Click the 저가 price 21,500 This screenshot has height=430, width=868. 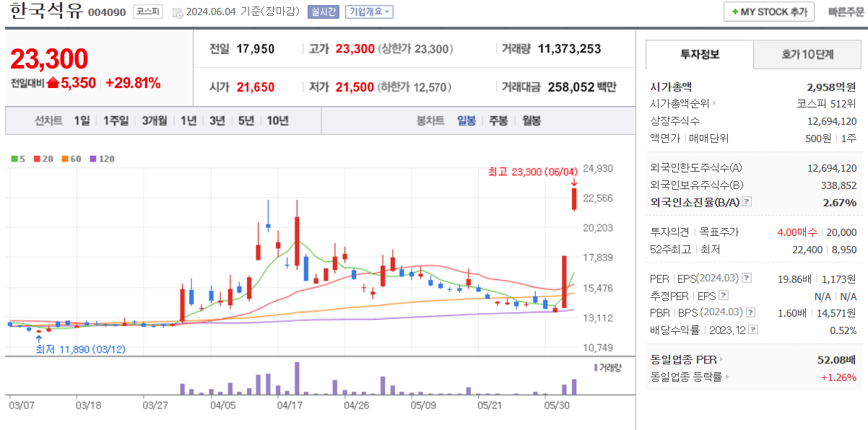355,87
